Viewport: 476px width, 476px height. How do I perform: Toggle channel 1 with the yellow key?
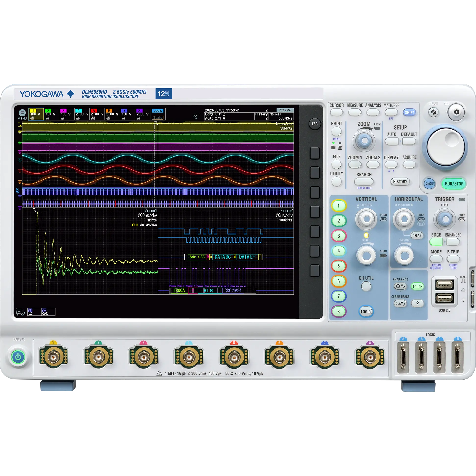click(x=339, y=206)
